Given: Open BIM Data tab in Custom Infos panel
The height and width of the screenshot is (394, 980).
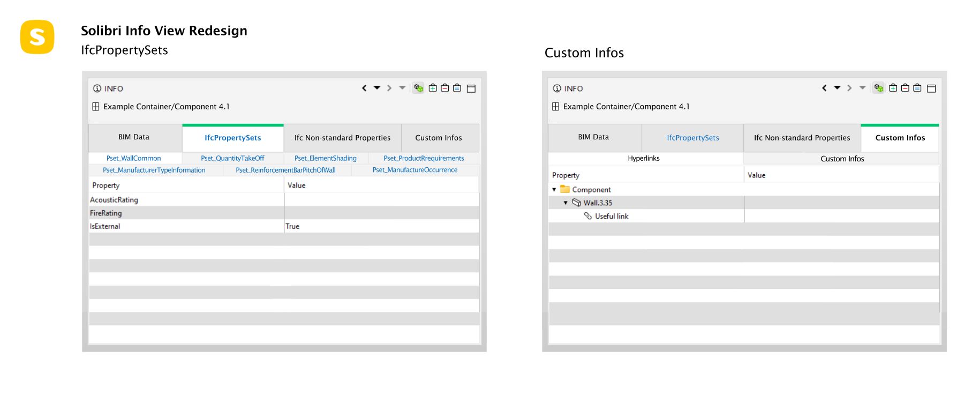Looking at the screenshot, I should click(594, 137).
